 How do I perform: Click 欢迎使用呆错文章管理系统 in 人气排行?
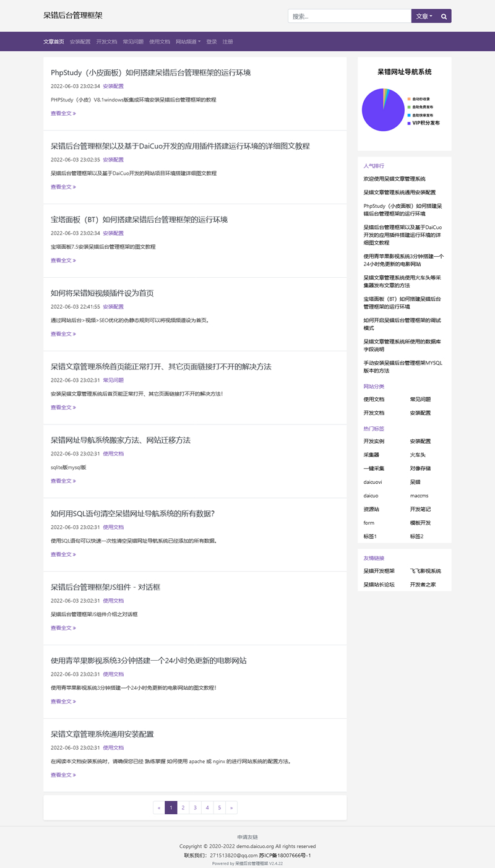[x=394, y=179]
